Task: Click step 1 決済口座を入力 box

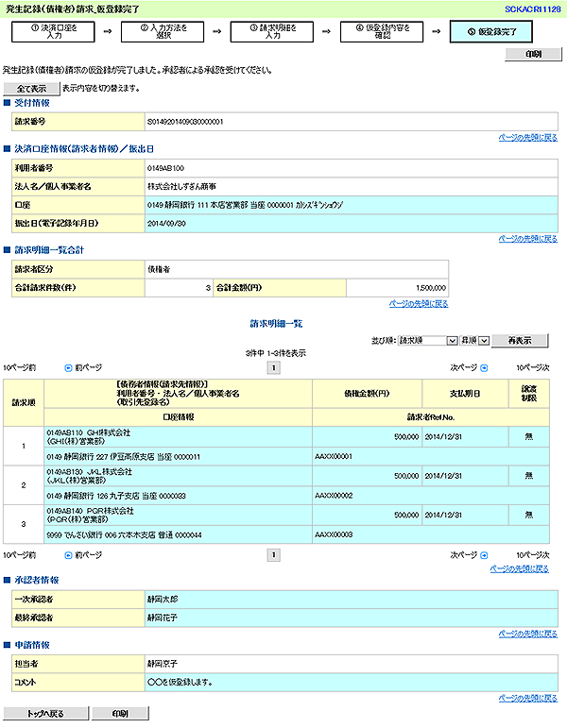Action: [x=54, y=31]
